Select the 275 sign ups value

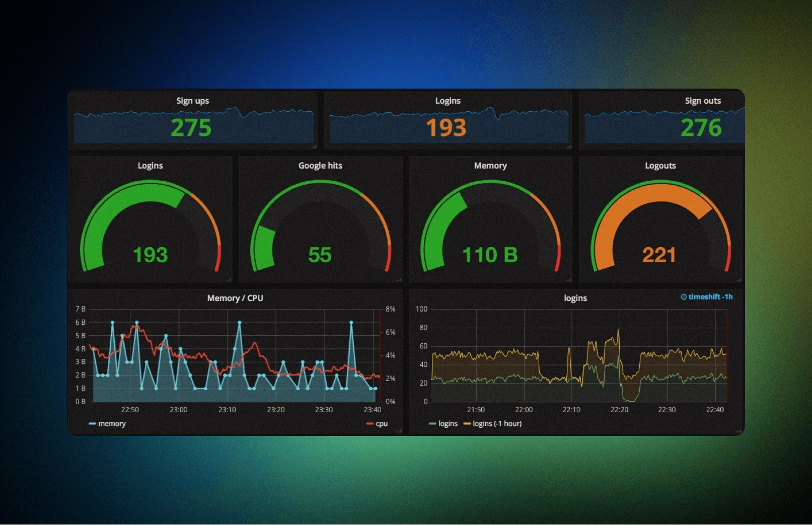(x=191, y=128)
